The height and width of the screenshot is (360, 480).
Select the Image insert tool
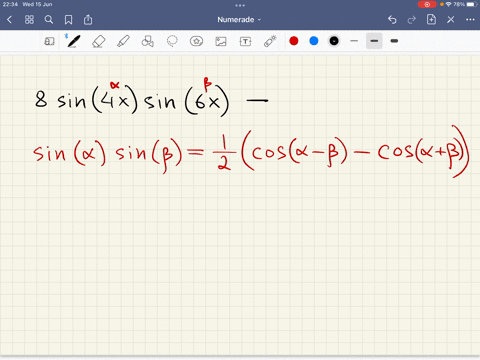pos(221,41)
